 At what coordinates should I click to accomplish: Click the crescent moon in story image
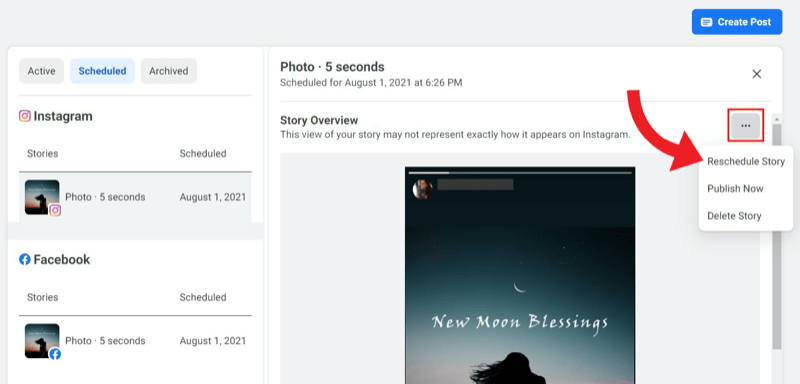pyautogui.click(x=519, y=287)
